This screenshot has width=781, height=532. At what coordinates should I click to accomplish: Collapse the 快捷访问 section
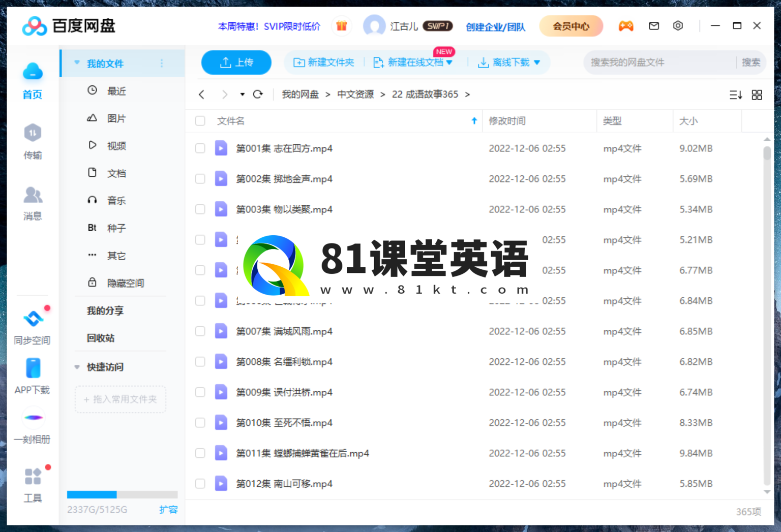pyautogui.click(x=77, y=367)
